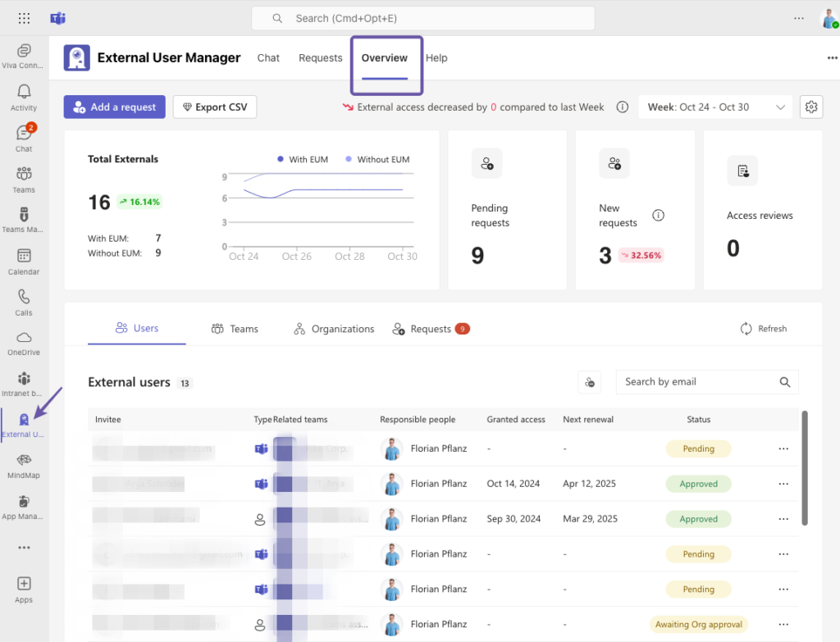840x642 pixels.
Task: Click the top Search (Cmd+Opt+E) box
Action: coord(423,18)
